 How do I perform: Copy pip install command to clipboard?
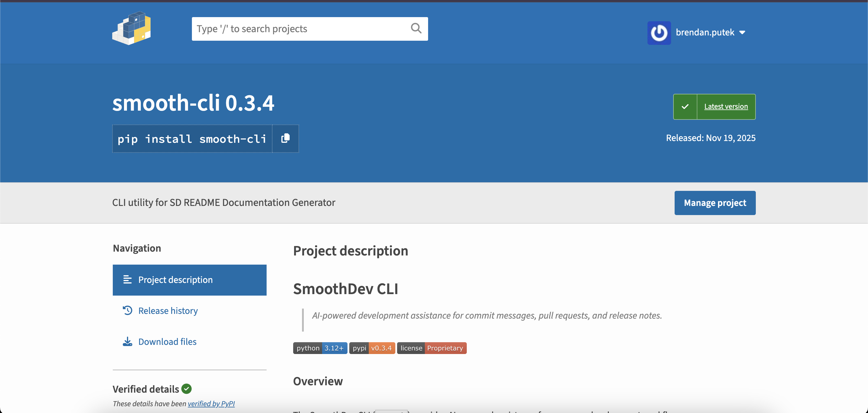click(285, 138)
